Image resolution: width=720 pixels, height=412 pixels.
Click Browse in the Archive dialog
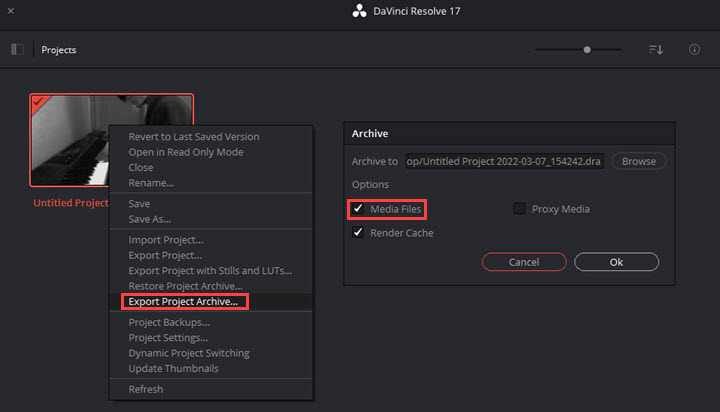click(x=639, y=161)
